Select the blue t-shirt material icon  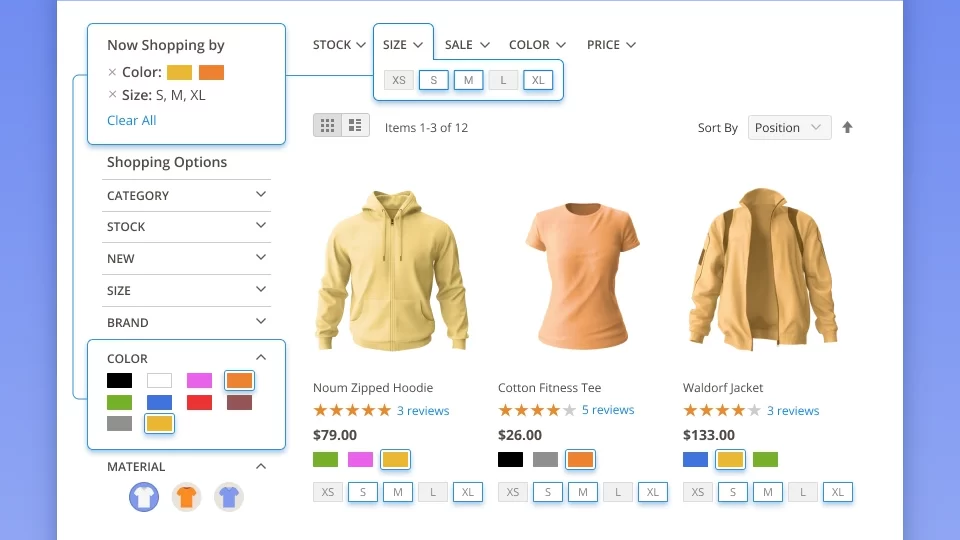[x=229, y=496]
